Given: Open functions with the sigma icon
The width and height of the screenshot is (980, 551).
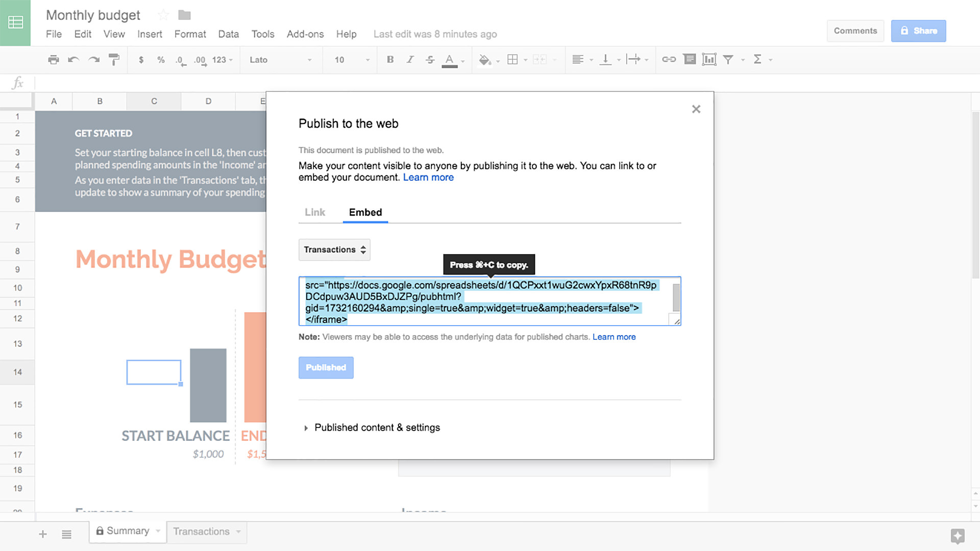Looking at the screenshot, I should (x=759, y=60).
